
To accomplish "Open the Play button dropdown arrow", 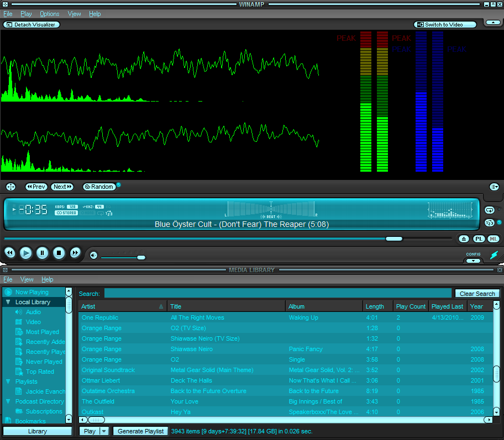I will [104, 431].
